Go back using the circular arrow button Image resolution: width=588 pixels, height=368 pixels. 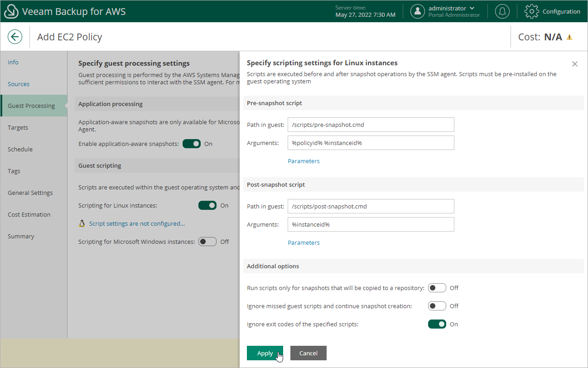15,37
